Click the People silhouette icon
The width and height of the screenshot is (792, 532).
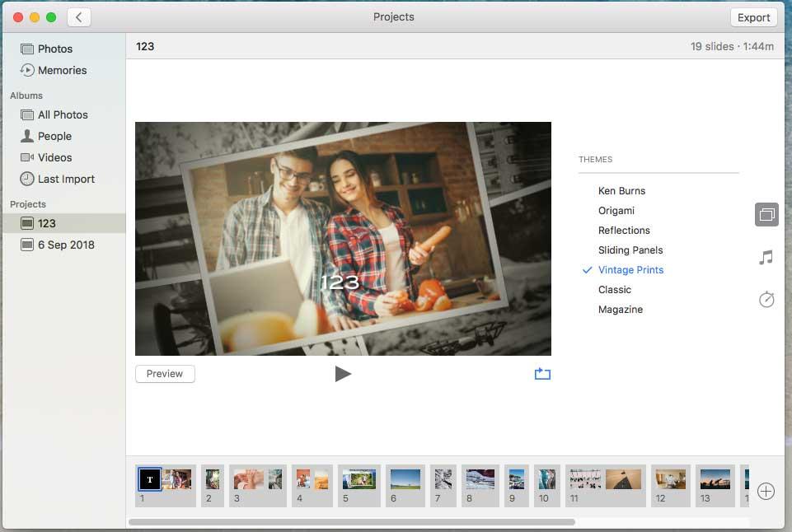(x=27, y=136)
